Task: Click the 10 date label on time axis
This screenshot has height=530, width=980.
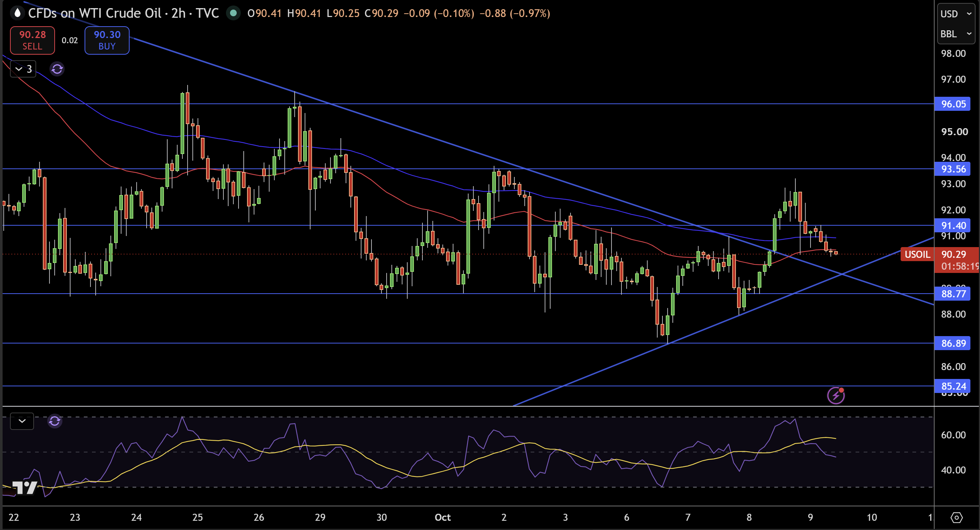Action: point(871,517)
